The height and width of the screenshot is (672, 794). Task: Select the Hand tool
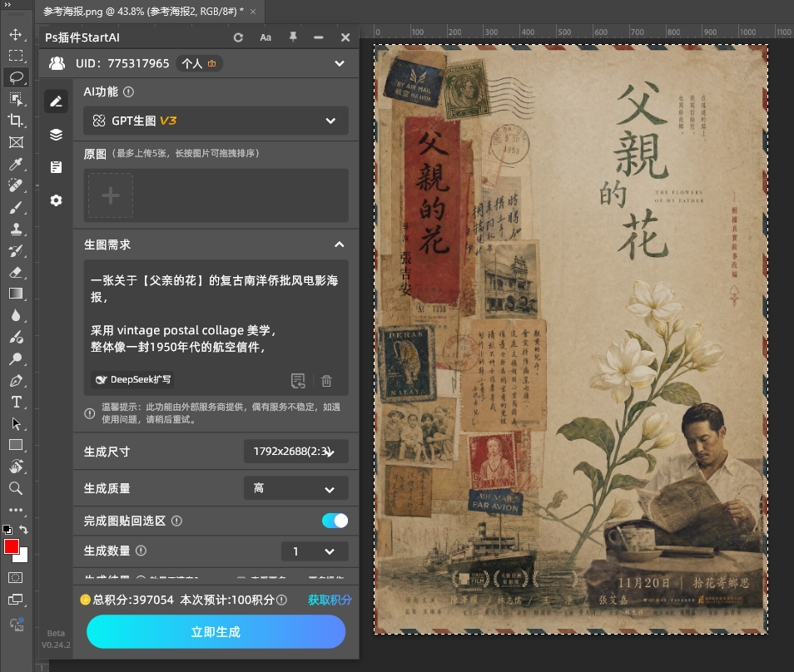pyautogui.click(x=16, y=467)
